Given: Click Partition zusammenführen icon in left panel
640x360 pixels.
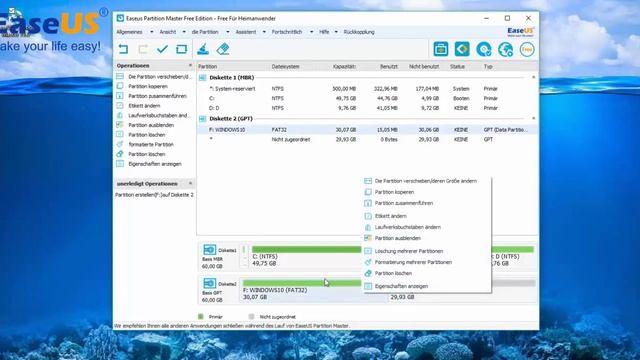Looking at the screenshot, I should [x=120, y=96].
